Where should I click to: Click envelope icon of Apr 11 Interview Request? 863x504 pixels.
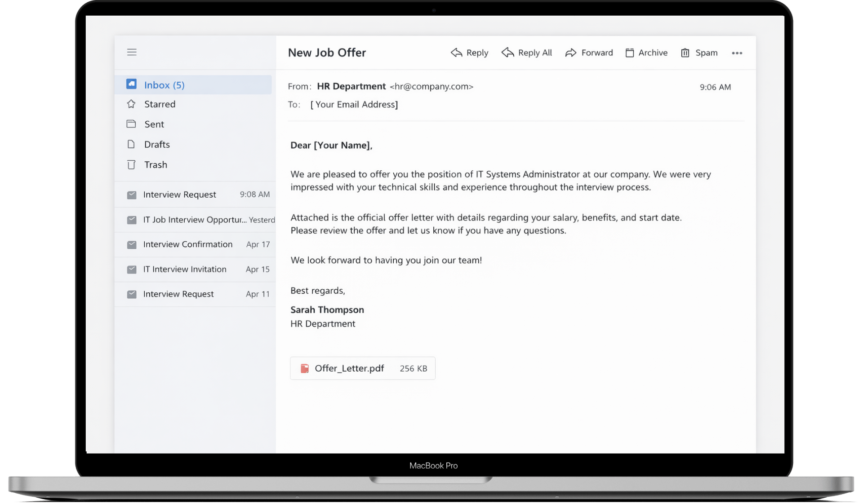131,294
